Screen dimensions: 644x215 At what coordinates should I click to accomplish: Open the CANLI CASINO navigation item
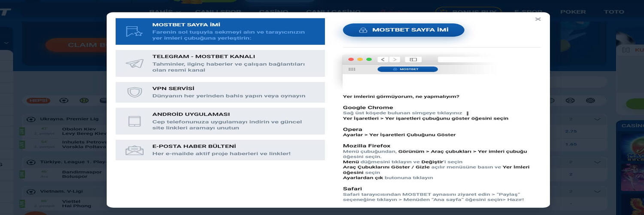pos(333,12)
